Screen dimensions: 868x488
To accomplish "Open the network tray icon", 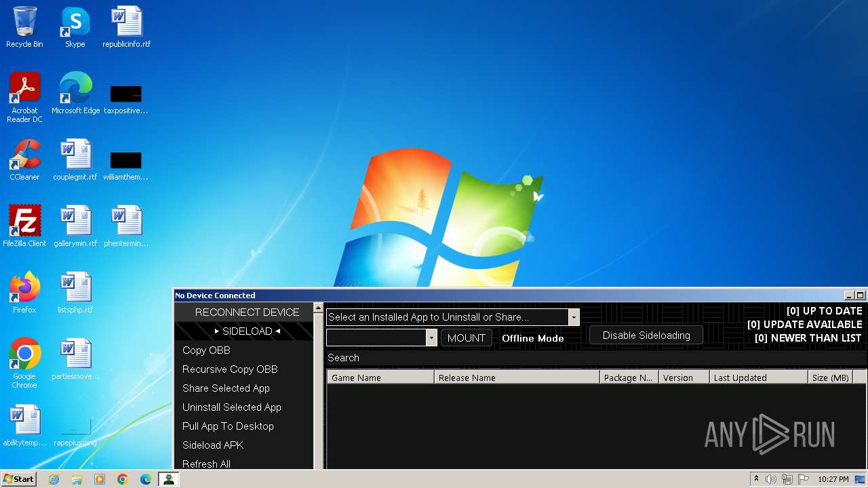I will pos(787,479).
